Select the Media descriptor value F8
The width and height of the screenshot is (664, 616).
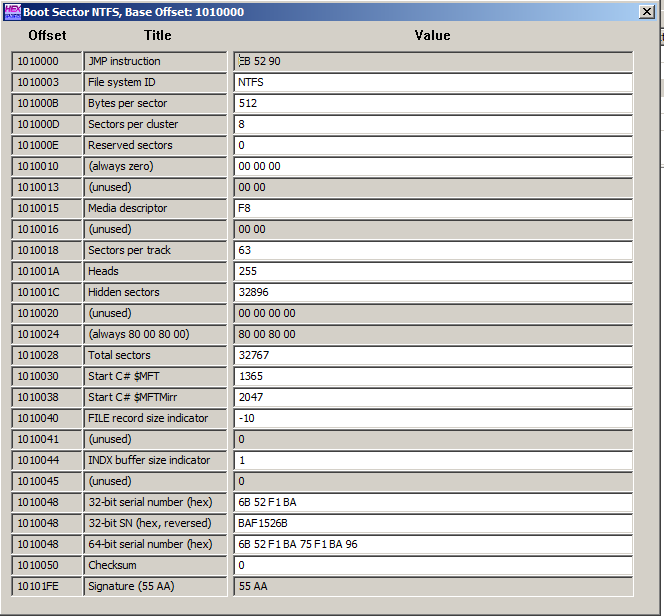click(x=433, y=208)
